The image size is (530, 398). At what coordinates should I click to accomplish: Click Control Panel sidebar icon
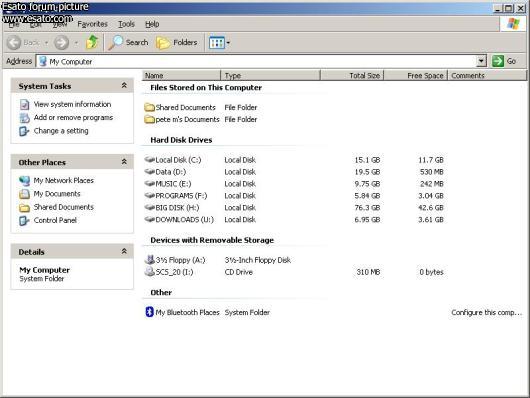(24, 220)
